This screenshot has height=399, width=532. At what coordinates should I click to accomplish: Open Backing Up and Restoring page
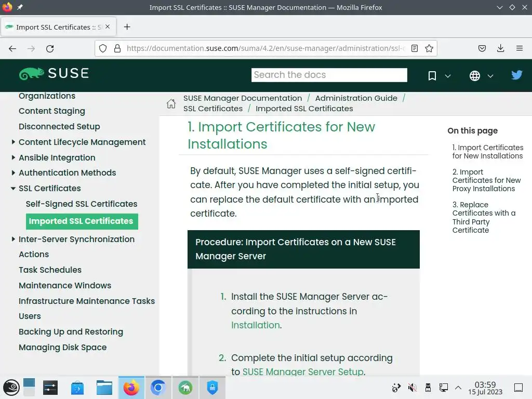click(x=71, y=332)
